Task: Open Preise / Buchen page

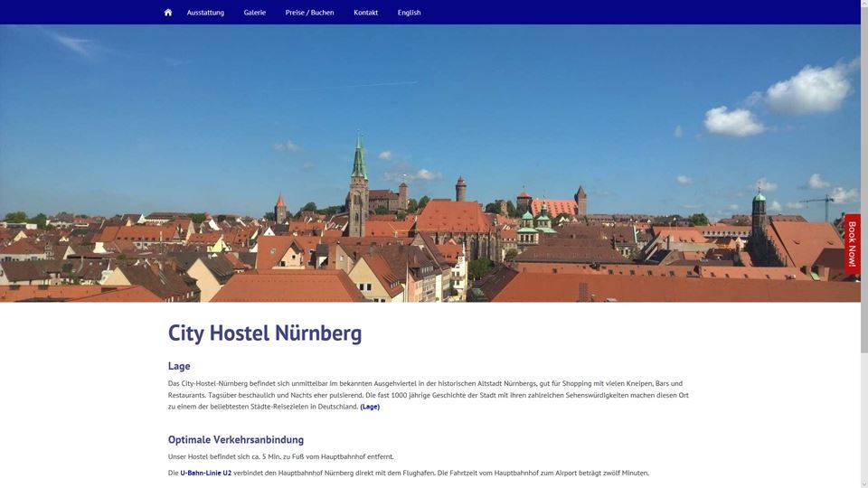Action: point(309,13)
